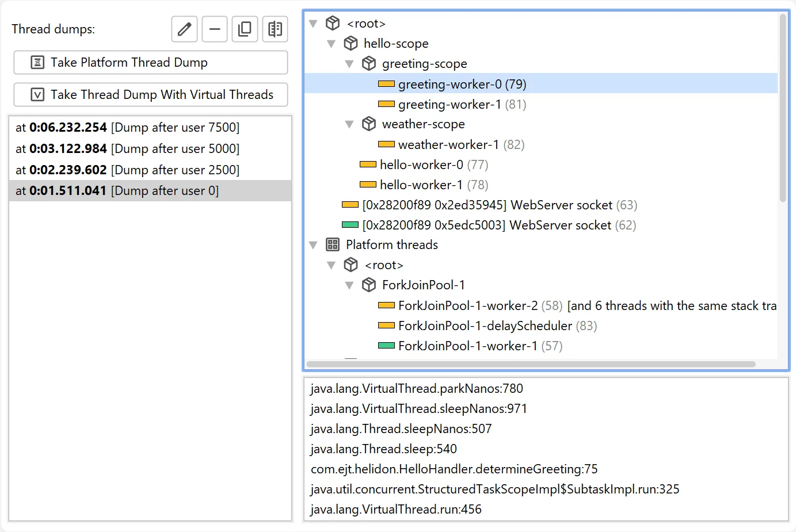Select dump at 0:02.239.602 after user 2500
Image resolution: width=796 pixels, height=532 pixels.
point(150,170)
